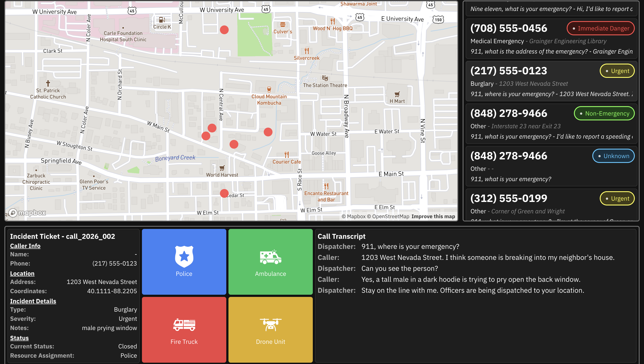Click the red marker near W University Ave
The width and height of the screenshot is (644, 364).
(224, 30)
